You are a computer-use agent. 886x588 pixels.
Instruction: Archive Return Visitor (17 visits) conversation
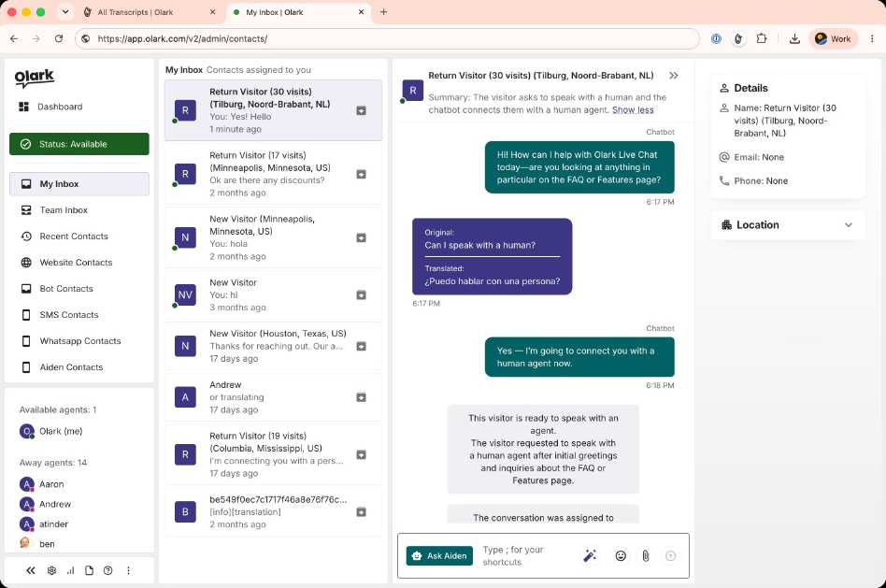361,174
